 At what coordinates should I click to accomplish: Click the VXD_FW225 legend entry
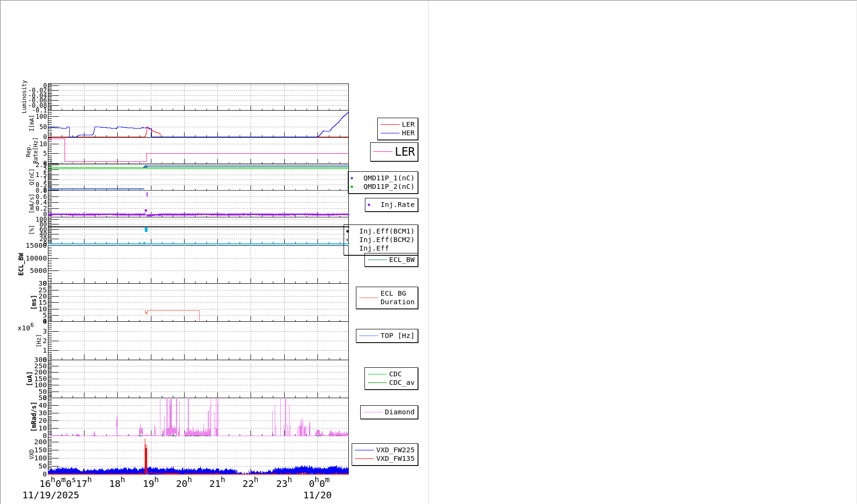(385, 450)
